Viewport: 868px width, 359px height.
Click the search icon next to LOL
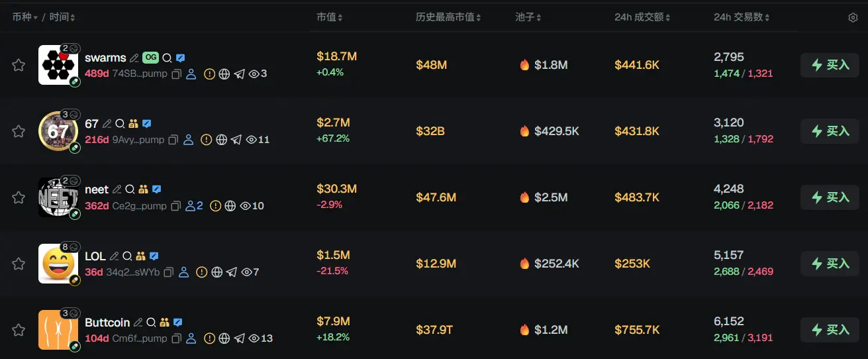tap(127, 256)
